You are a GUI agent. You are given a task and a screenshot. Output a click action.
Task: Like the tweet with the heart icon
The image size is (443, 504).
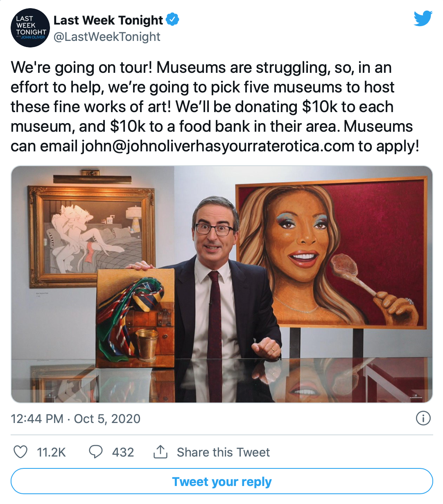(x=20, y=452)
